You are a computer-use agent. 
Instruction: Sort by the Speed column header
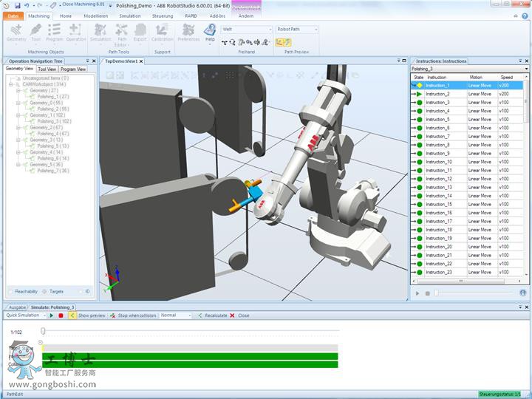coord(507,78)
